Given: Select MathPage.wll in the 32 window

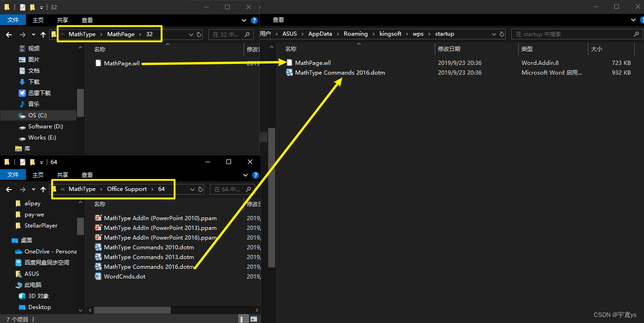Looking at the screenshot, I should click(122, 63).
